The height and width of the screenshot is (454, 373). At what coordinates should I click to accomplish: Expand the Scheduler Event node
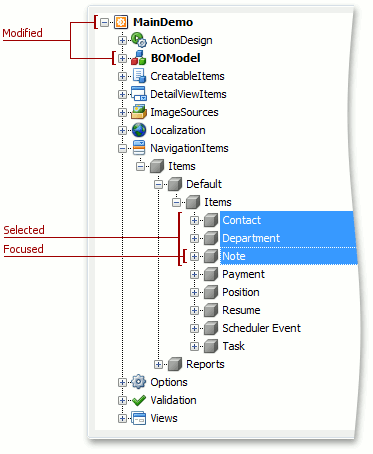click(x=194, y=328)
